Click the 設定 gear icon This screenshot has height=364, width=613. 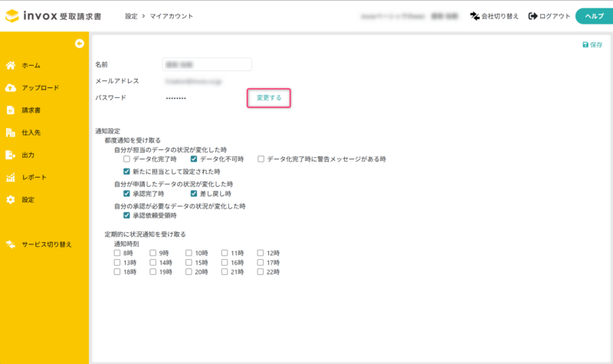tap(11, 199)
